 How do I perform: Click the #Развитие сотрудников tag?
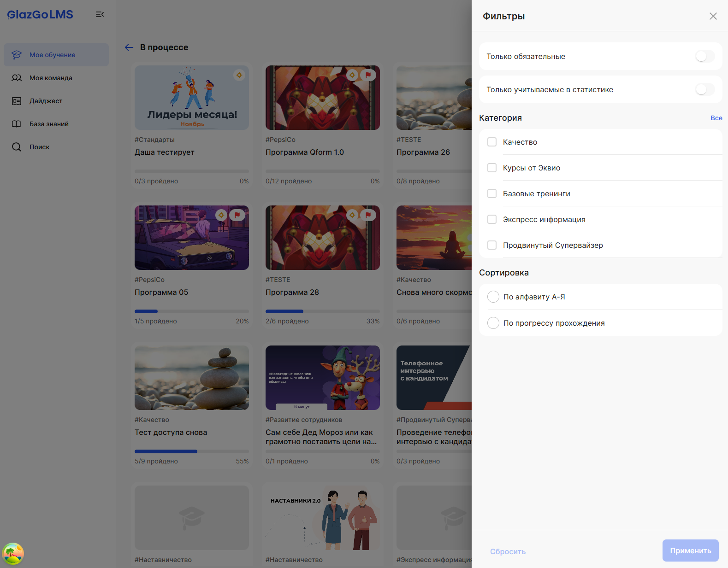(x=304, y=420)
